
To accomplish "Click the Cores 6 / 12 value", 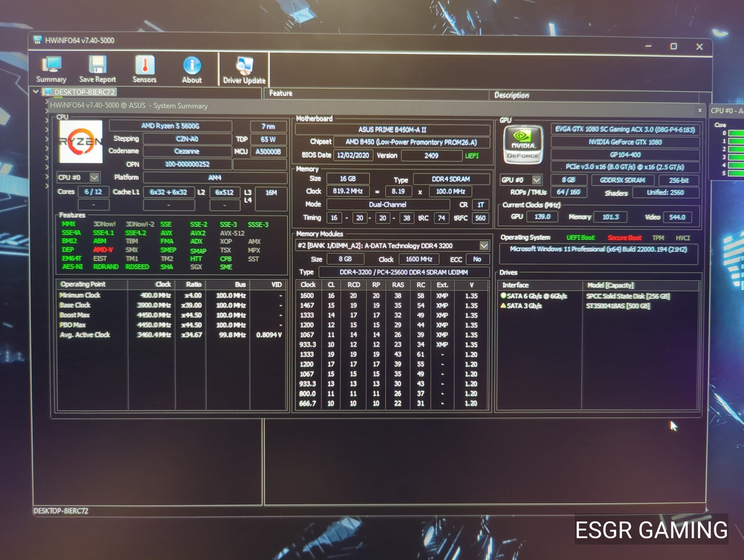I will point(93,192).
